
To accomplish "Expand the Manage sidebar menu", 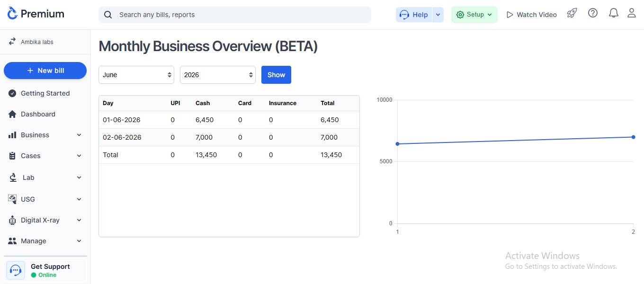I will tap(45, 241).
